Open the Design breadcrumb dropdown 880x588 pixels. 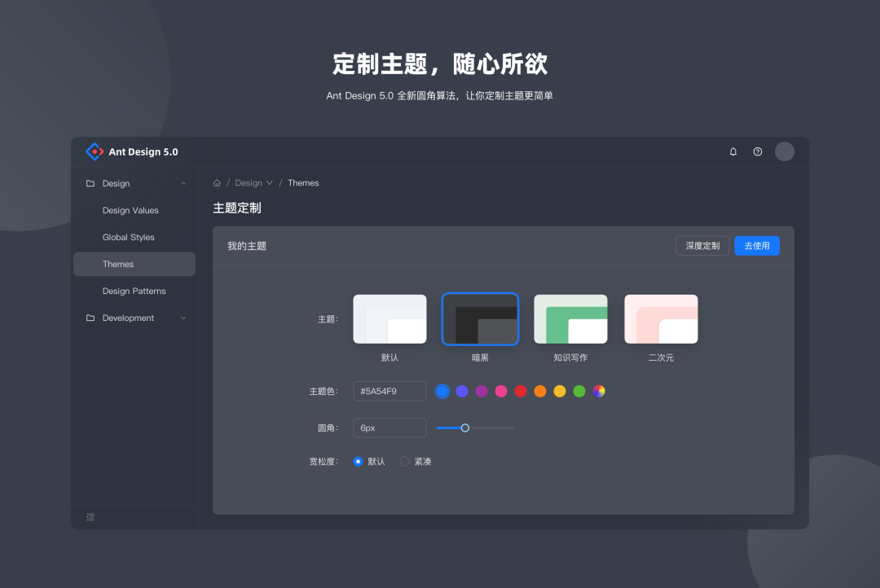[253, 183]
